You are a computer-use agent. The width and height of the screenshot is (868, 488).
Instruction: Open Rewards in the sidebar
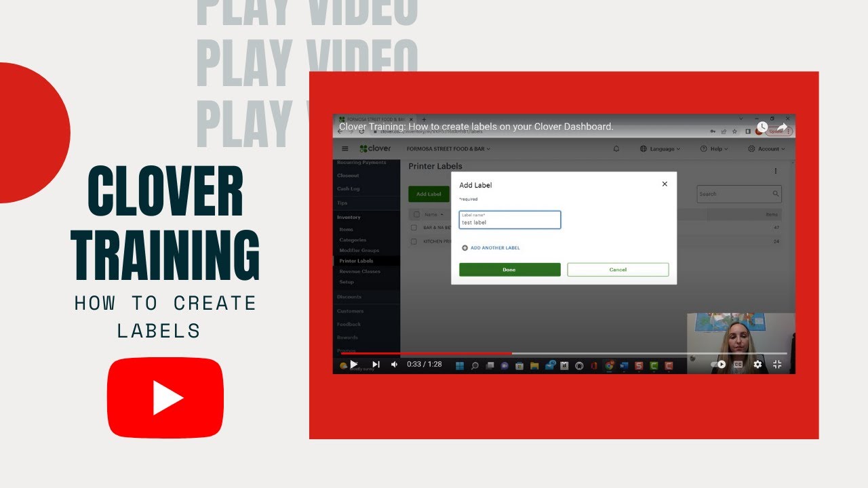[x=347, y=338]
